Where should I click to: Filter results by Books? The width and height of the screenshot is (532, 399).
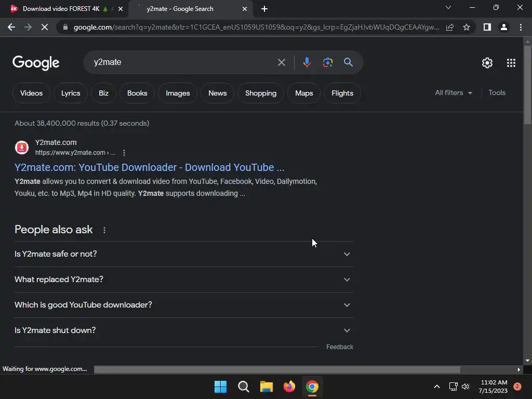point(137,93)
